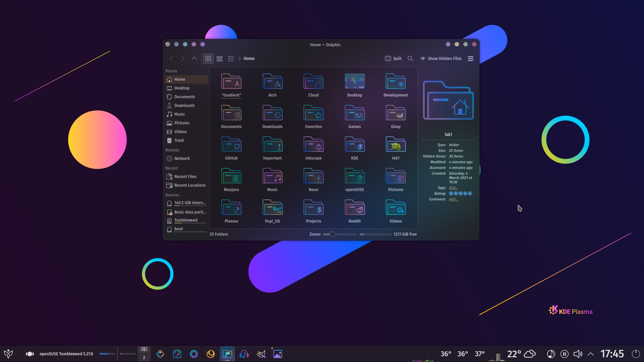
Task: Open the volume control in system tray
Action: pos(578,354)
